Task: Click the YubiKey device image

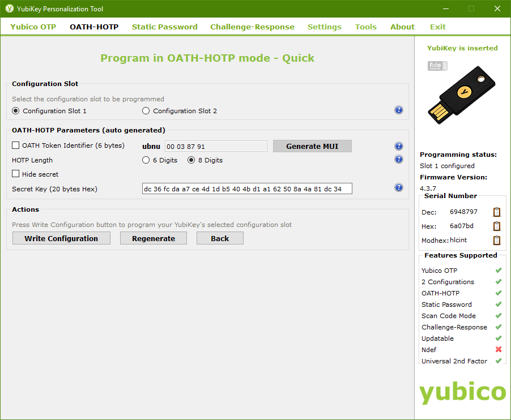Action: (x=462, y=95)
